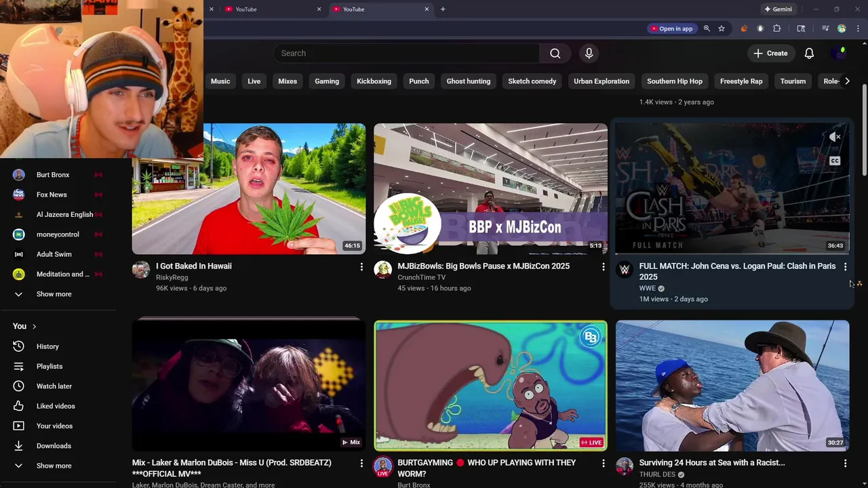Screen dimensions: 868x488
Task: Open the media controls icon in toolbar
Action: tap(825, 28)
